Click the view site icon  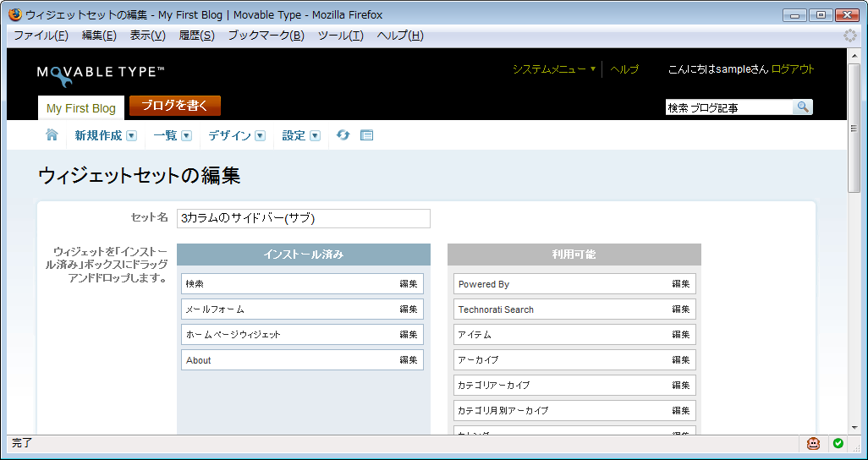tap(366, 135)
